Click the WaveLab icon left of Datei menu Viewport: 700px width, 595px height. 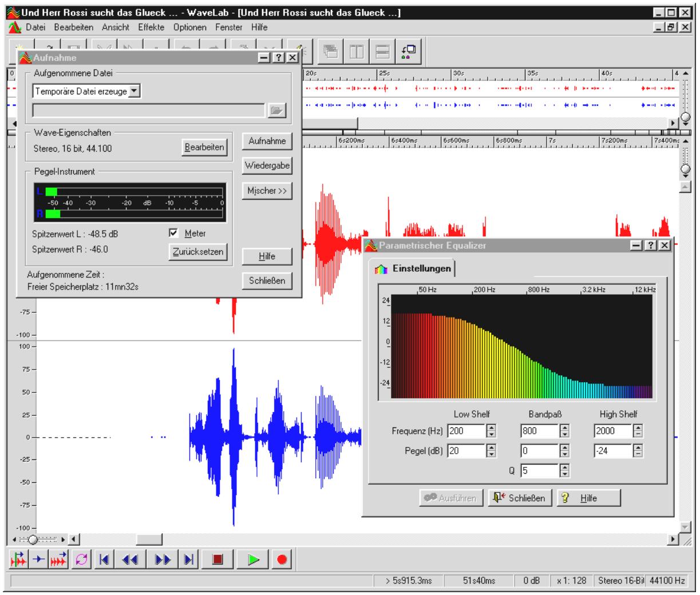coord(15,27)
